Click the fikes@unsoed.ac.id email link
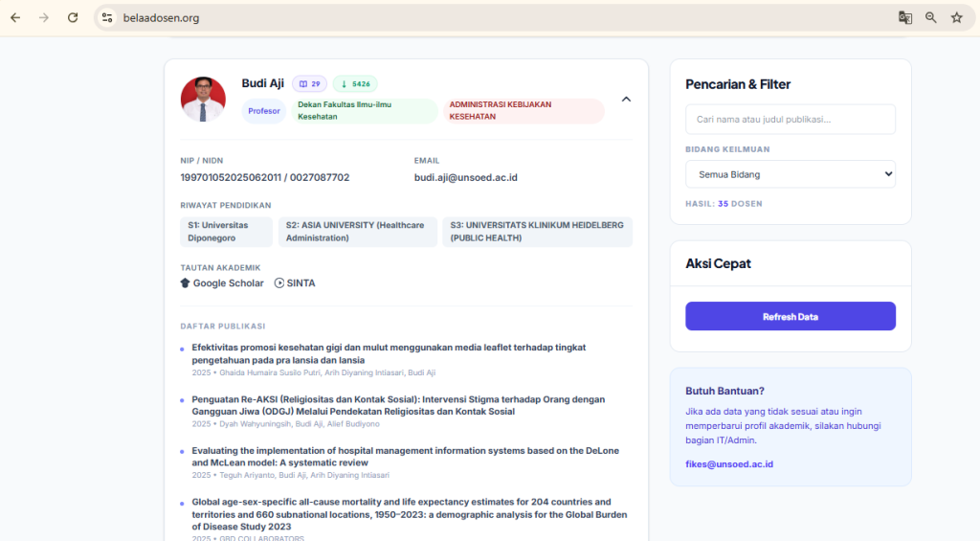This screenshot has height=541, width=980. (x=728, y=464)
